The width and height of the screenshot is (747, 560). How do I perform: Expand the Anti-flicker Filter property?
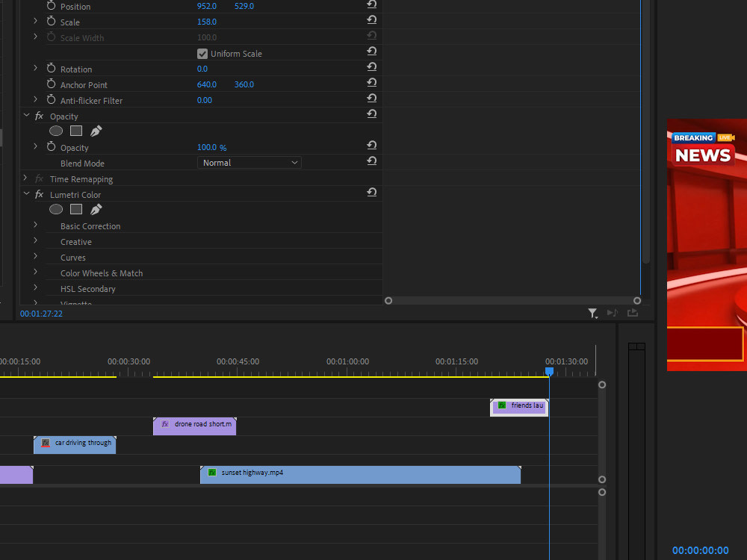click(x=35, y=99)
